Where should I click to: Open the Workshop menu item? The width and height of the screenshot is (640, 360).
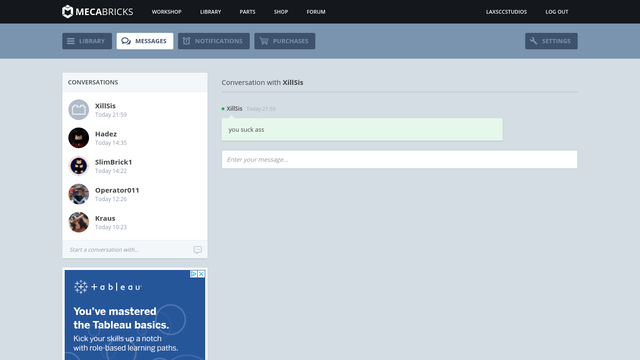167,12
